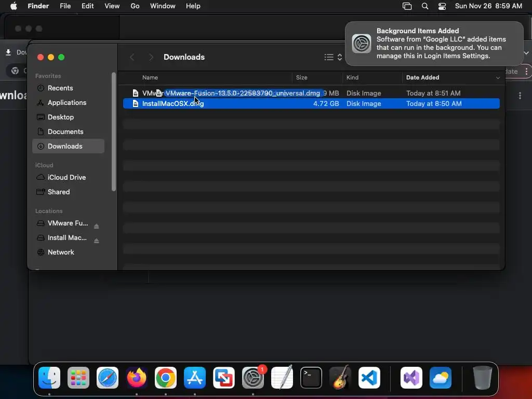The width and height of the screenshot is (532, 399).
Task: Open Visual Studio from the Dock
Action: click(411, 378)
